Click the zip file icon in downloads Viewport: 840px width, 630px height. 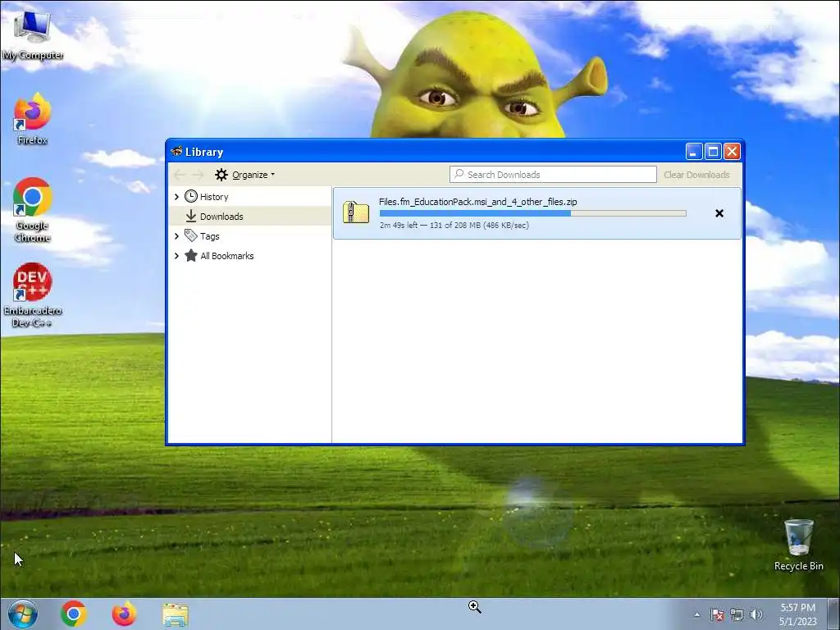tap(356, 212)
